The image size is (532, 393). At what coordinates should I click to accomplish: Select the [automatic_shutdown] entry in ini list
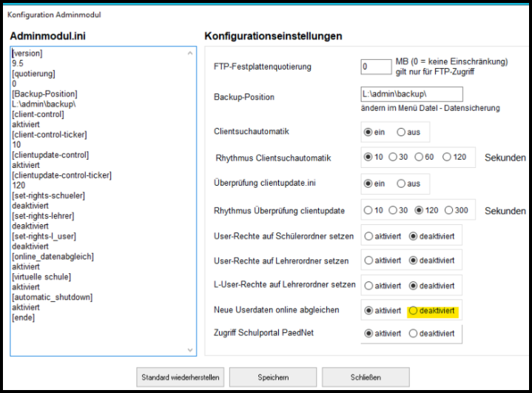52,297
